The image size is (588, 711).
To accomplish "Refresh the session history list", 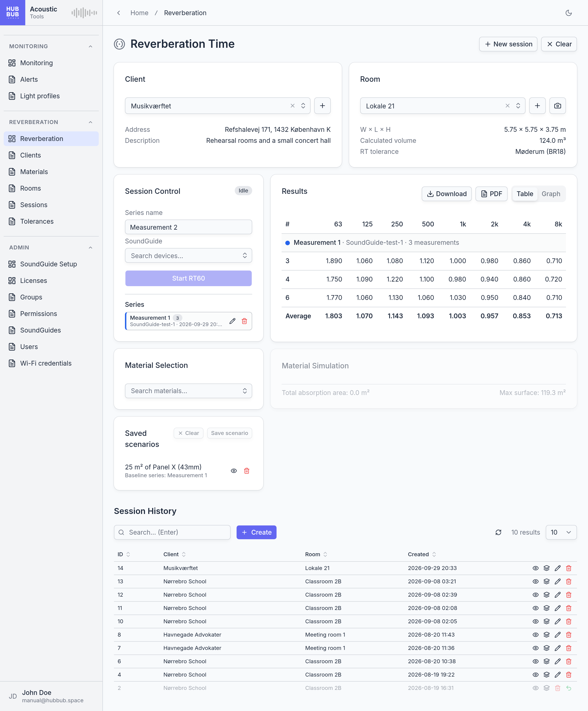I will [x=498, y=532].
